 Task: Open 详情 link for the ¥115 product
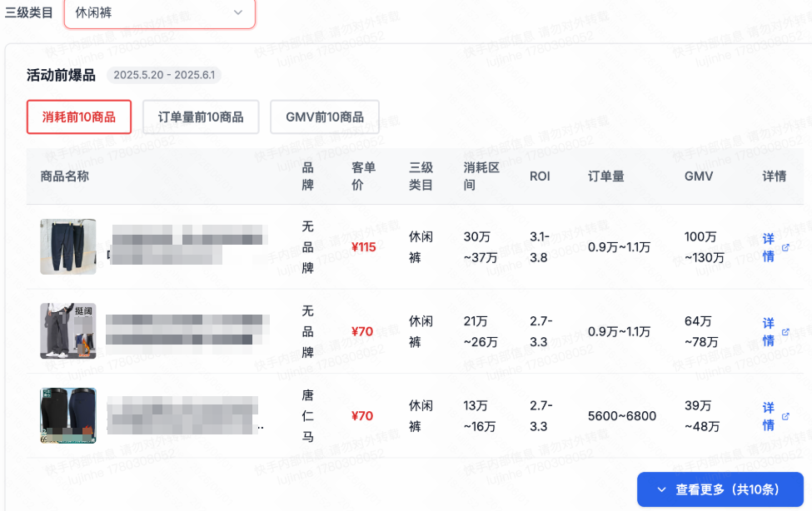(x=769, y=247)
